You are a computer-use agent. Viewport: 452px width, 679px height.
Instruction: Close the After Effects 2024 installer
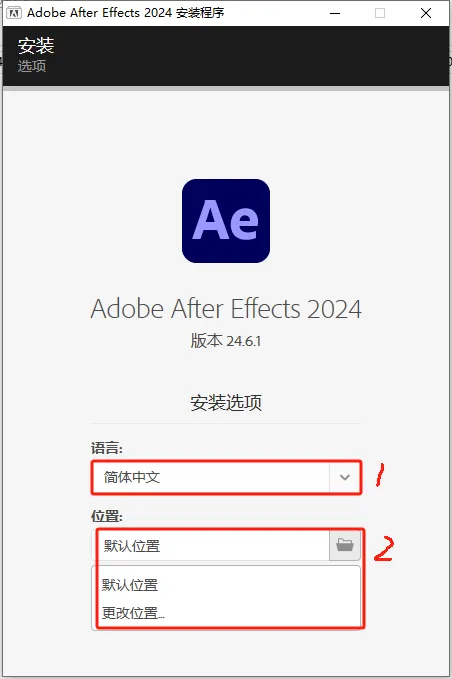coord(426,13)
